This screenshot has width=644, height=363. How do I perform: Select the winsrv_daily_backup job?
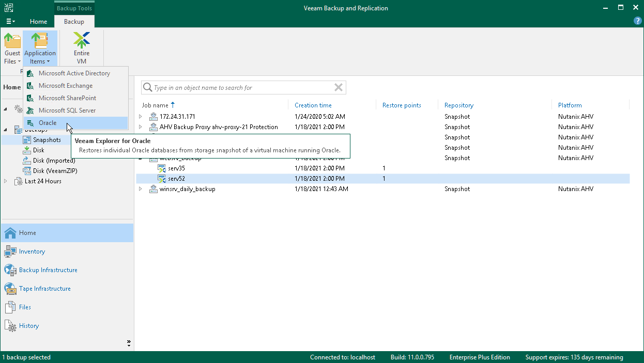click(x=383, y=189)
